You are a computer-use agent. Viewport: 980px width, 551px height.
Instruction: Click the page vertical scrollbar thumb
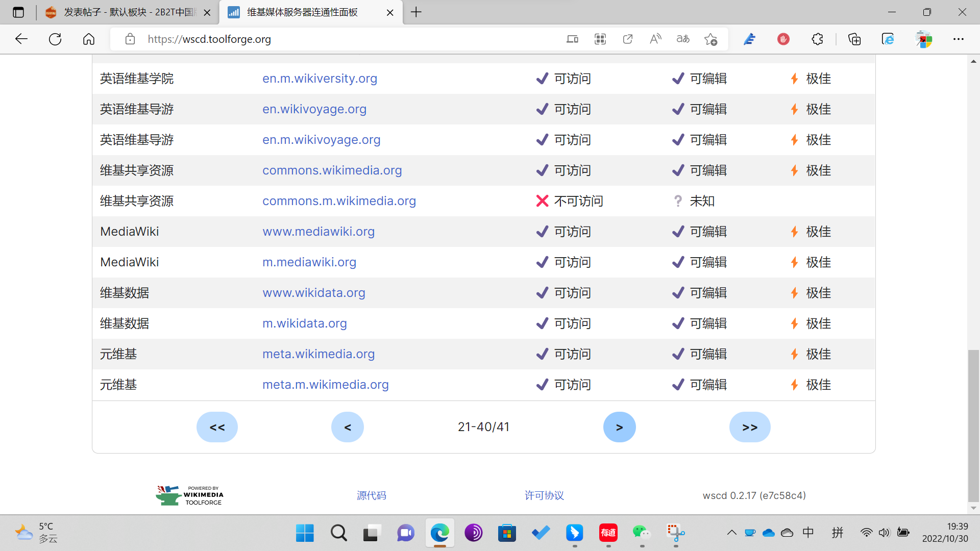click(x=973, y=426)
